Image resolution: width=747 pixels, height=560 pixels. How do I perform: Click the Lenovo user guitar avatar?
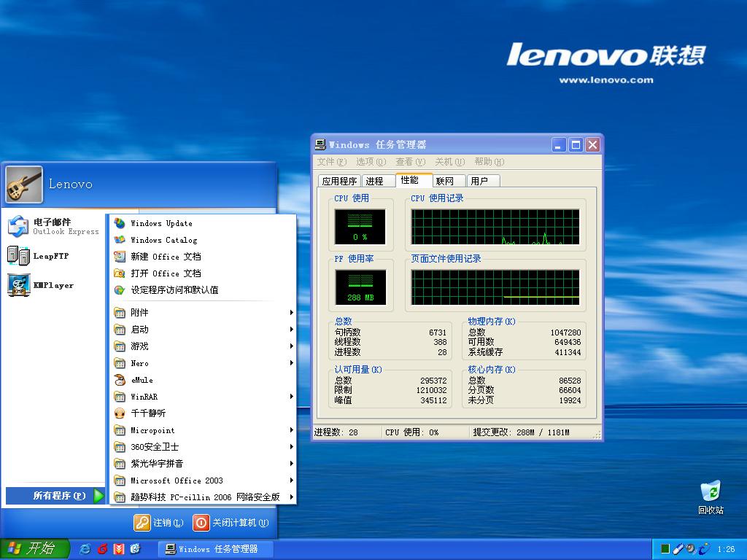pos(24,184)
